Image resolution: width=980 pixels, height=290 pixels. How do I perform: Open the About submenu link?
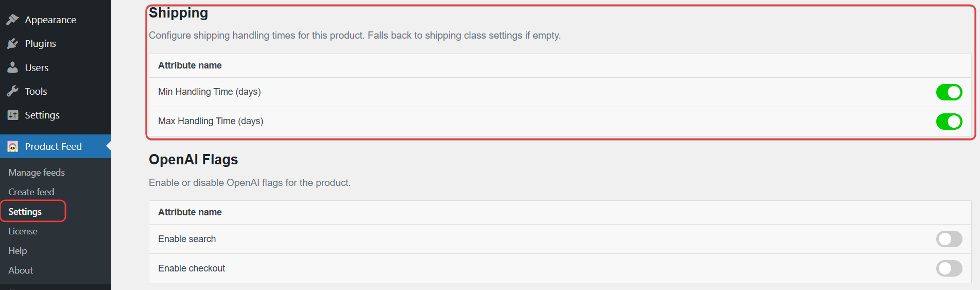click(x=21, y=270)
